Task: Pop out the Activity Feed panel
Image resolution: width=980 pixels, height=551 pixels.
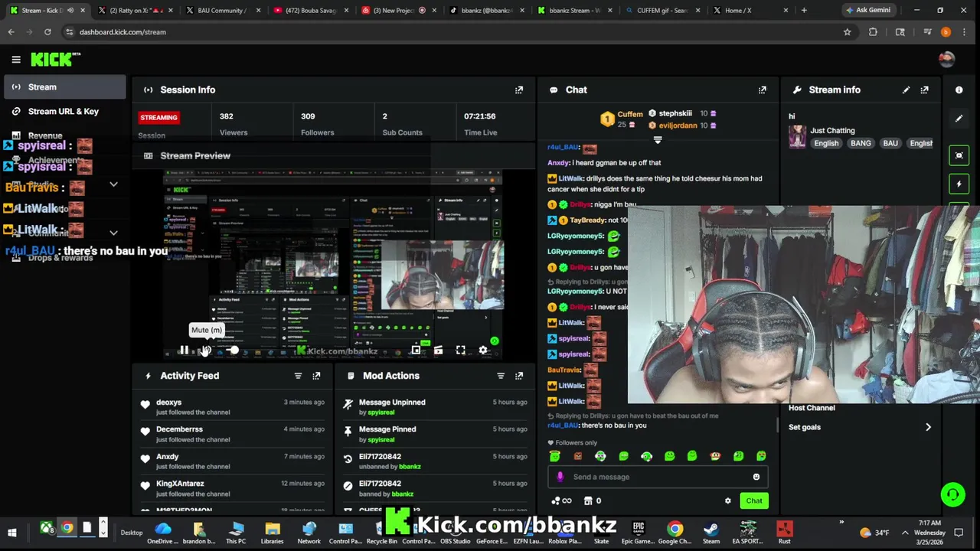Action: pos(316,376)
